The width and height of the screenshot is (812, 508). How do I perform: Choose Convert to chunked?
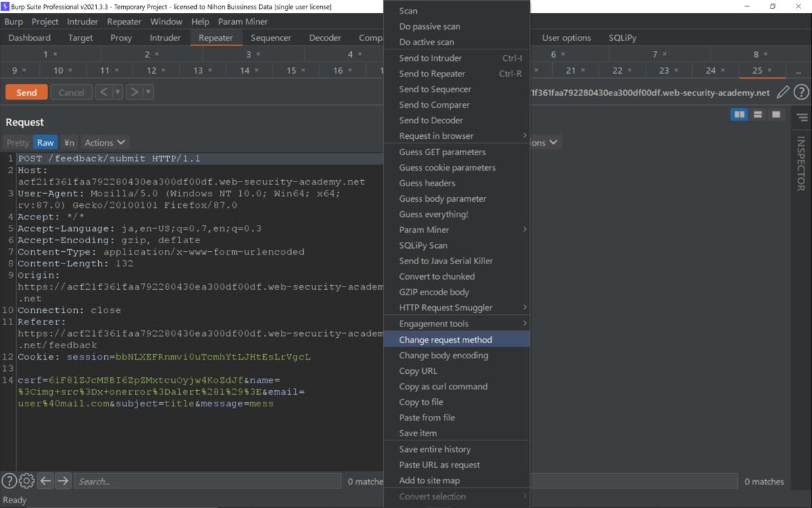(456, 276)
